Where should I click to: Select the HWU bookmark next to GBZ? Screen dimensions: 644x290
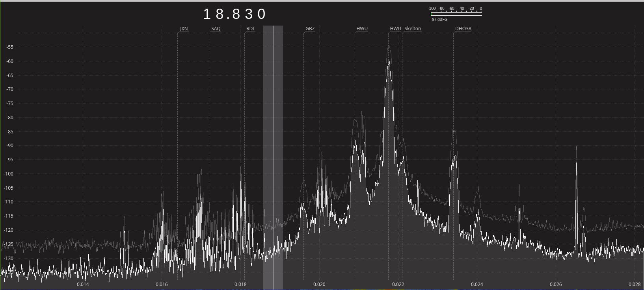362,29
